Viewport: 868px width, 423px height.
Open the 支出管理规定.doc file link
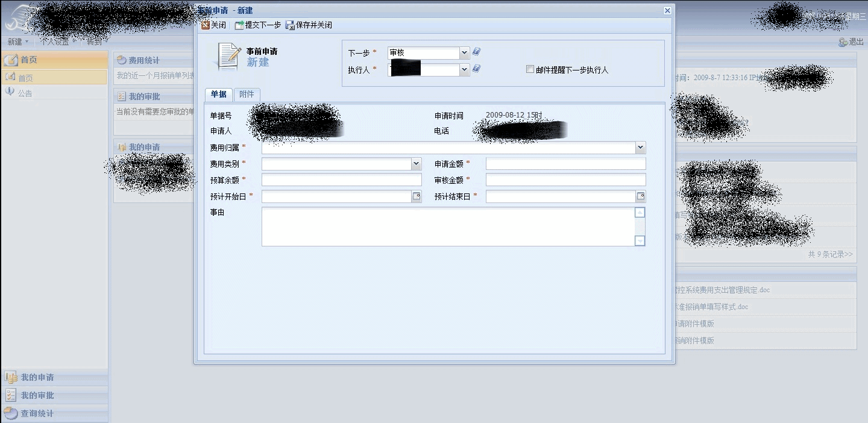tap(723, 290)
